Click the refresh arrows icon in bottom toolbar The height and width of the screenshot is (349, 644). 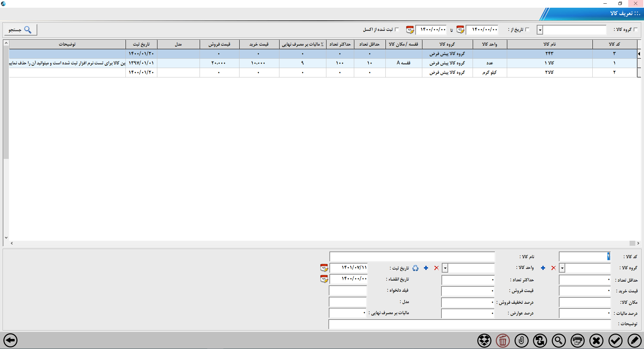tap(540, 341)
